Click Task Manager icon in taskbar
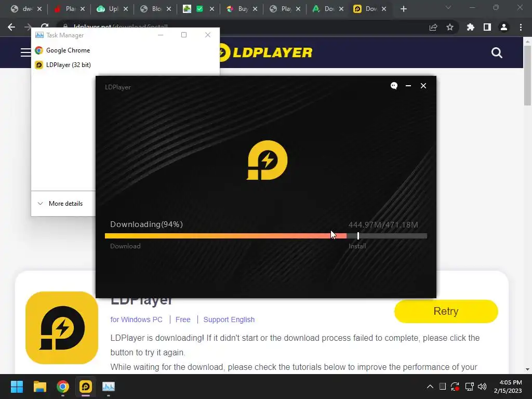Image resolution: width=532 pixels, height=399 pixels. point(109,387)
